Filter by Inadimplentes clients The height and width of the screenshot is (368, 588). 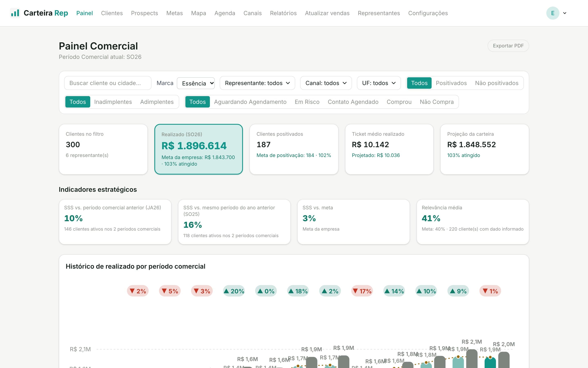coord(113,102)
